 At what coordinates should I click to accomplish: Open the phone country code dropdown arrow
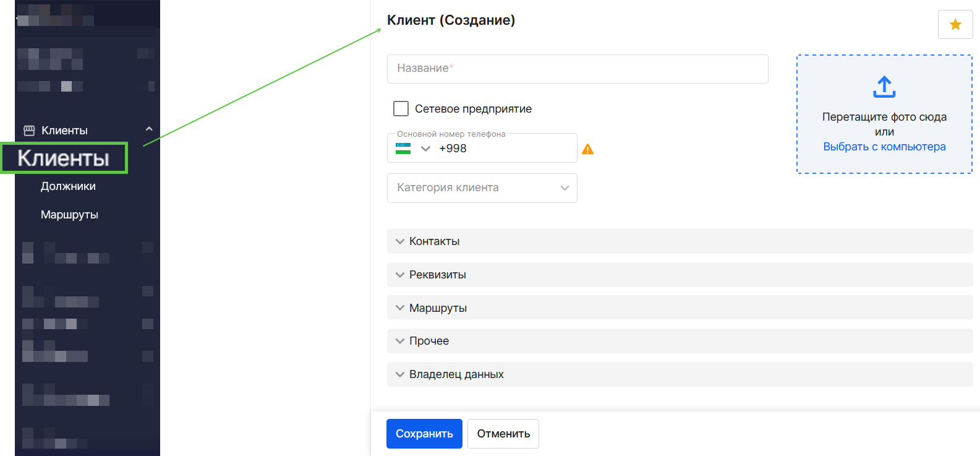(x=425, y=148)
